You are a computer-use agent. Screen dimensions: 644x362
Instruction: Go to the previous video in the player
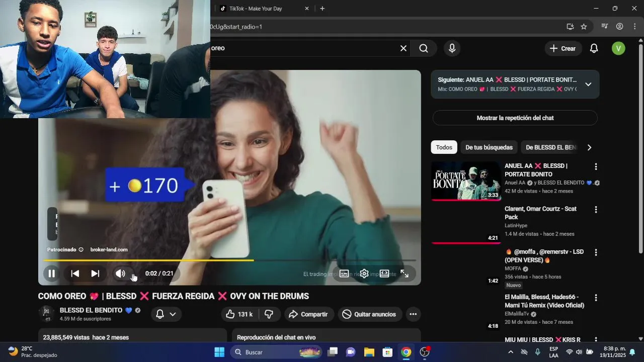coord(75,274)
